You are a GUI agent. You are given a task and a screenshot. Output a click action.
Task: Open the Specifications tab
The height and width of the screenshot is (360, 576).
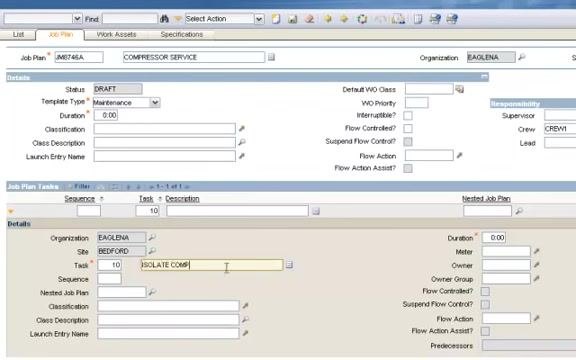pyautogui.click(x=181, y=35)
